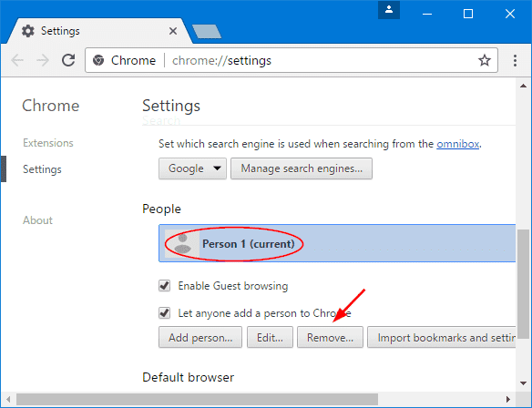Close the Chrome window
This screenshot has height=408, width=532.
click(x=510, y=14)
